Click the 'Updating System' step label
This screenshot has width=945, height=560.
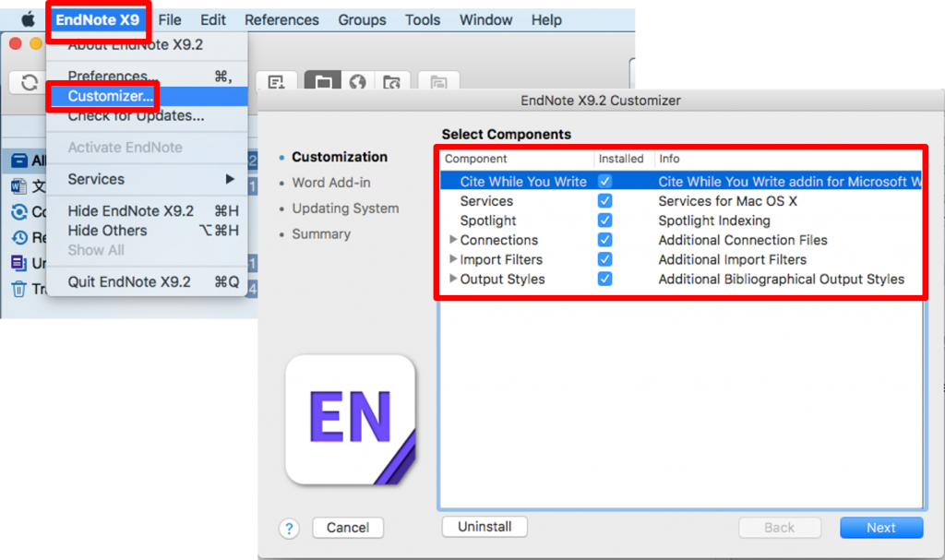[345, 209]
